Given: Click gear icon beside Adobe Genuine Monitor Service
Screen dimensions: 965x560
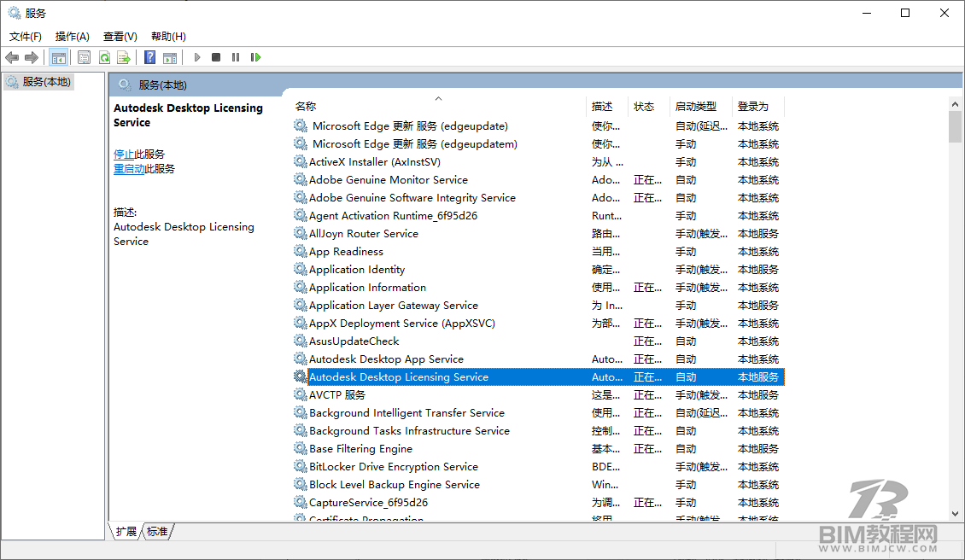Looking at the screenshot, I should click(301, 179).
